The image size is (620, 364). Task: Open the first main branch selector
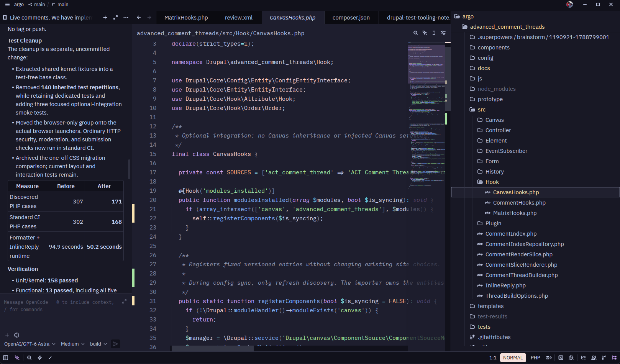point(36,5)
